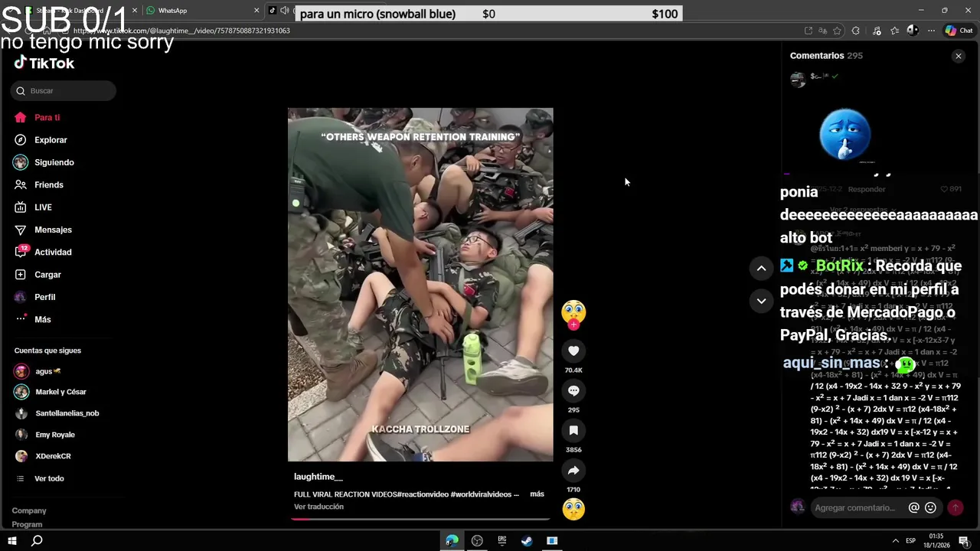
Task: Open followed account agus
Action: (x=38, y=371)
